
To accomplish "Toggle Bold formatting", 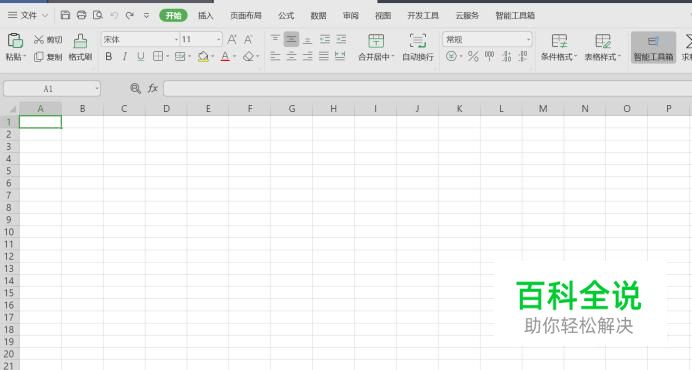I will (x=109, y=57).
